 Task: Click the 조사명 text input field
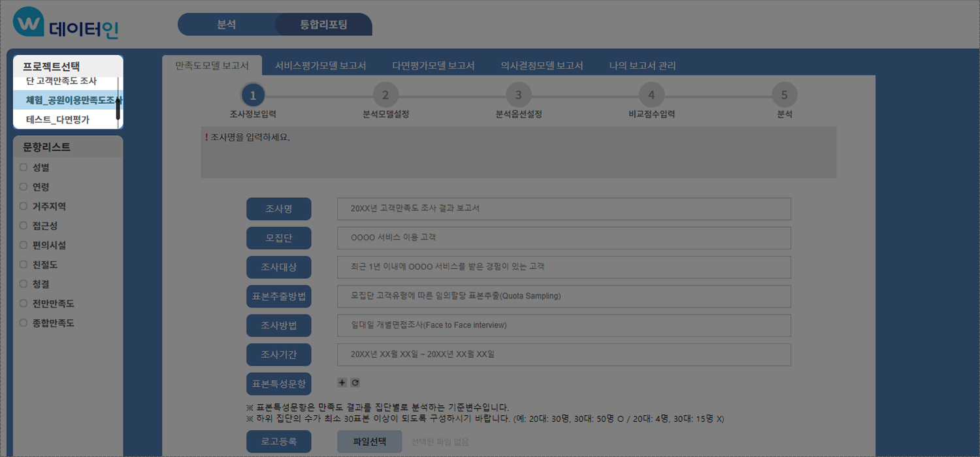point(564,209)
